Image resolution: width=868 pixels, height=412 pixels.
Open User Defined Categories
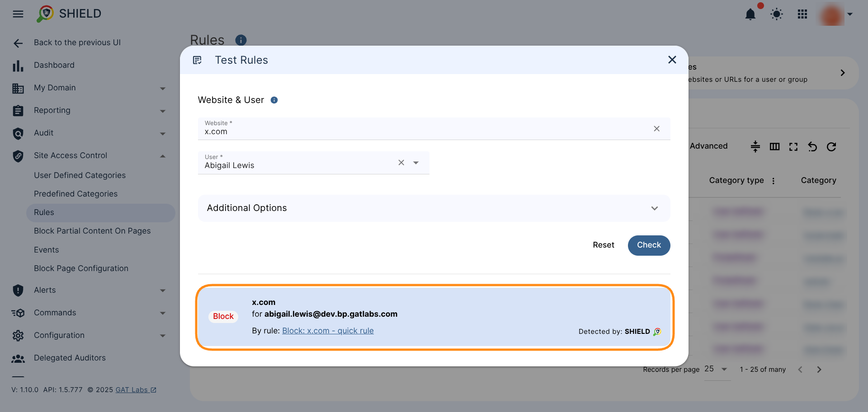click(80, 175)
